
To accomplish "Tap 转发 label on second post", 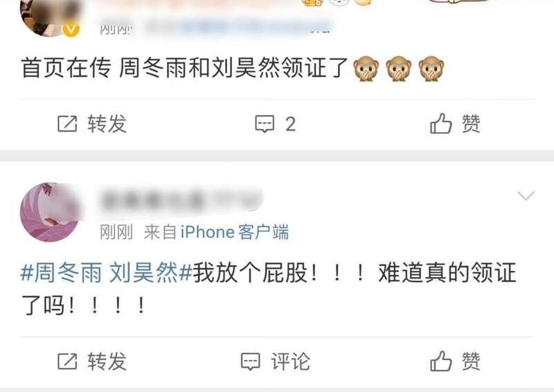I will click(x=107, y=362).
